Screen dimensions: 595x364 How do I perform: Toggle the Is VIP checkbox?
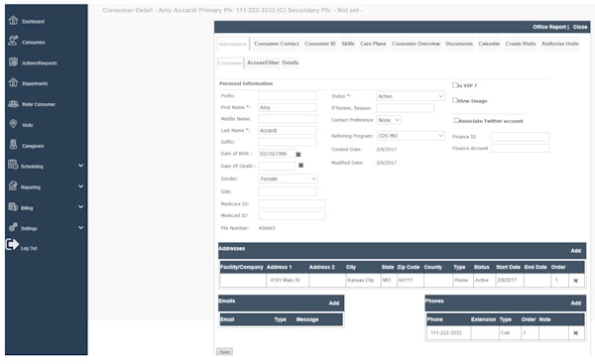point(454,85)
